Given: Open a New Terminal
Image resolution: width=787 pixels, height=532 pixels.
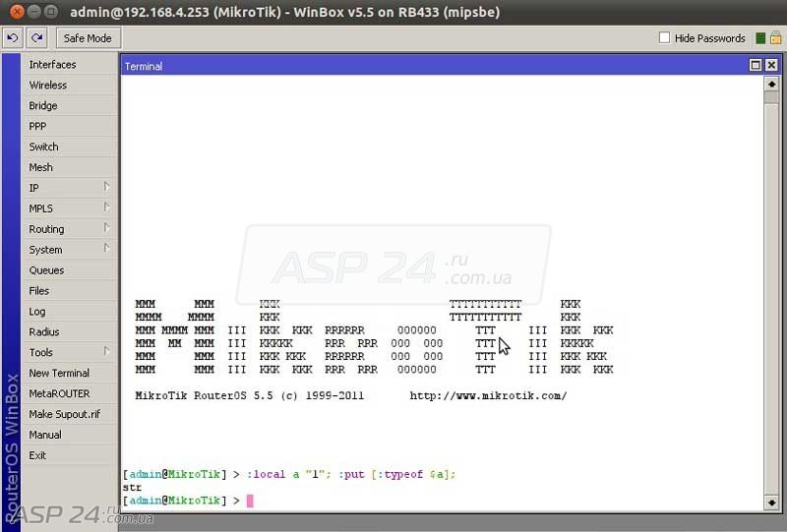Looking at the screenshot, I should (x=69, y=373).
